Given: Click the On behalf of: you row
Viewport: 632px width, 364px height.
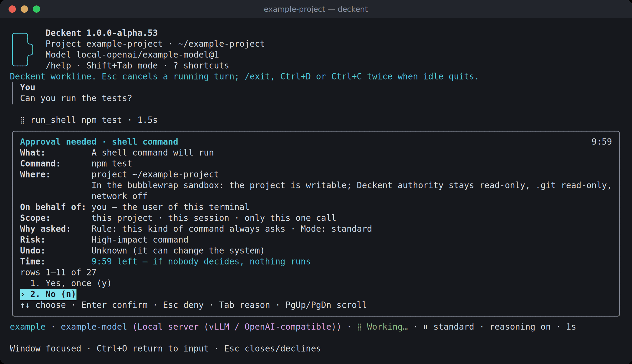Looking at the screenshot, I should (135, 207).
